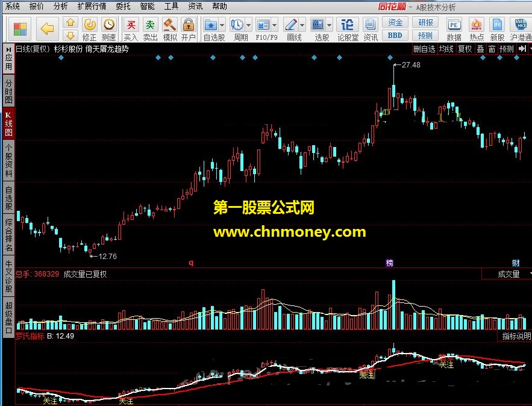Go back with the yellow left arrow
532x406 pixels.
[x=47, y=28]
